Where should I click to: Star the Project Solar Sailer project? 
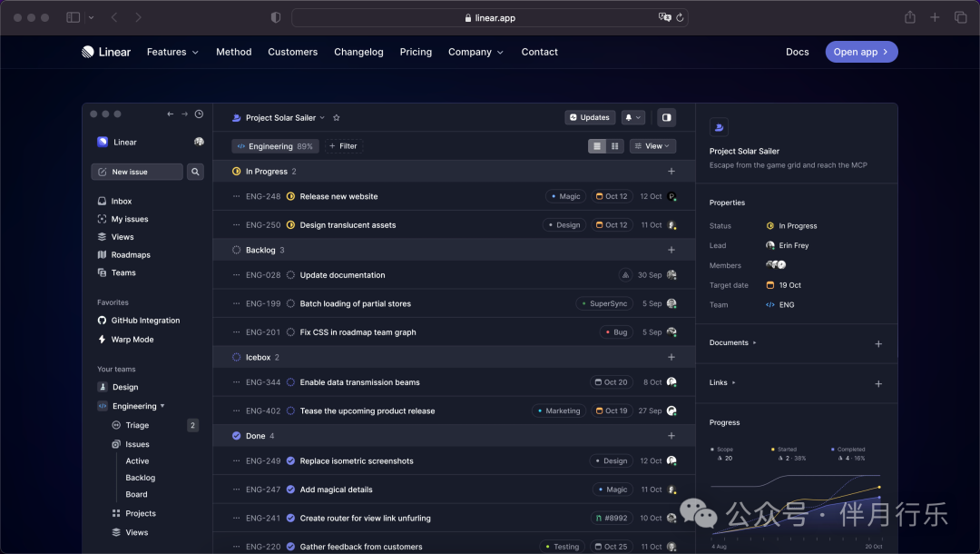[x=337, y=117]
